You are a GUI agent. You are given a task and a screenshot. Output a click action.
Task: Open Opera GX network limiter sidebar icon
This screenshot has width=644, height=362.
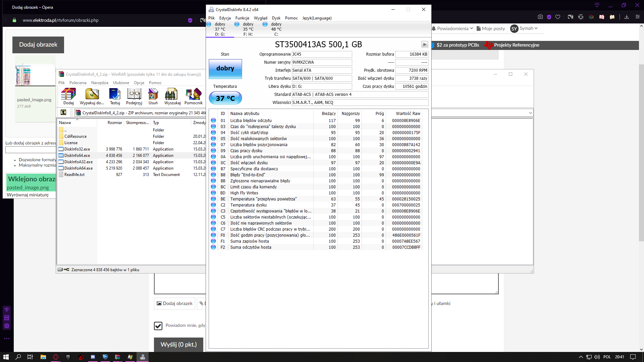[7, 309]
